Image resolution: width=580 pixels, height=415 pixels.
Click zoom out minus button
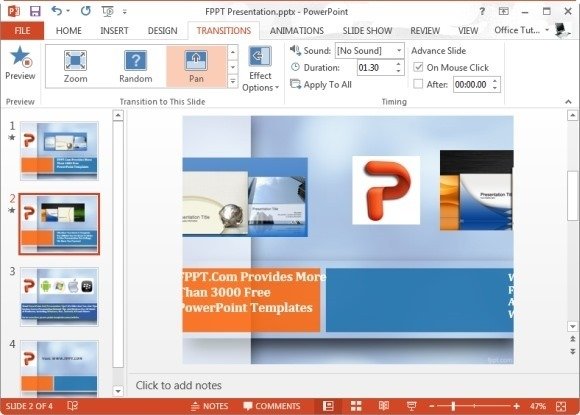point(431,406)
